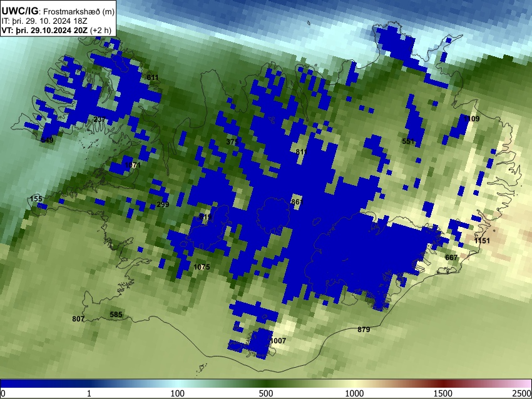Click the legend label 100
532x399 pixels.
click(177, 393)
